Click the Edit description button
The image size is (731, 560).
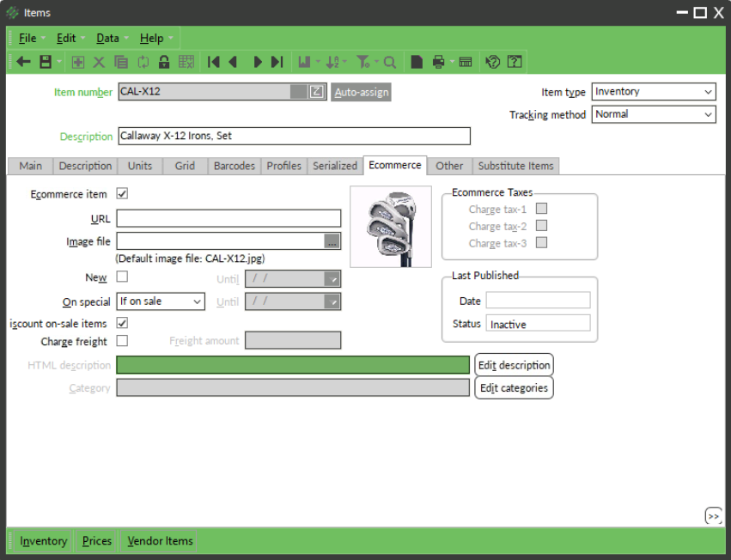coord(514,364)
